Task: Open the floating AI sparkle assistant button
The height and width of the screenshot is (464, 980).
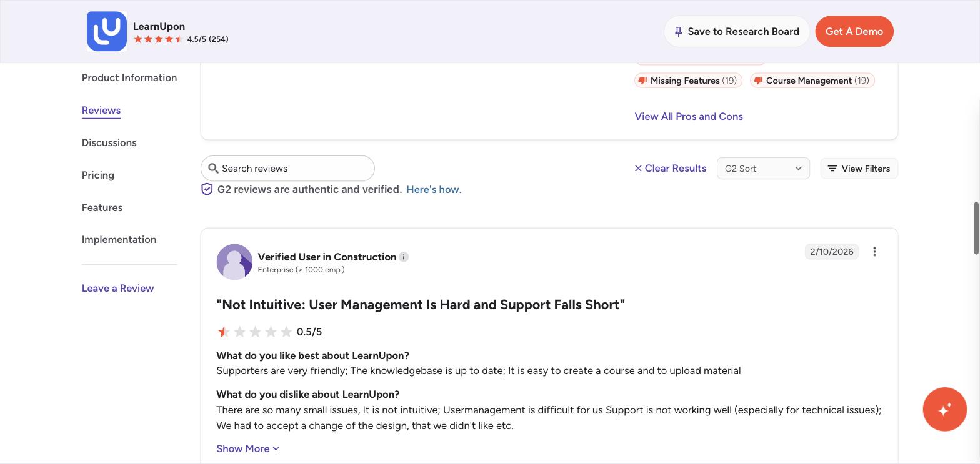Action: pos(944,409)
